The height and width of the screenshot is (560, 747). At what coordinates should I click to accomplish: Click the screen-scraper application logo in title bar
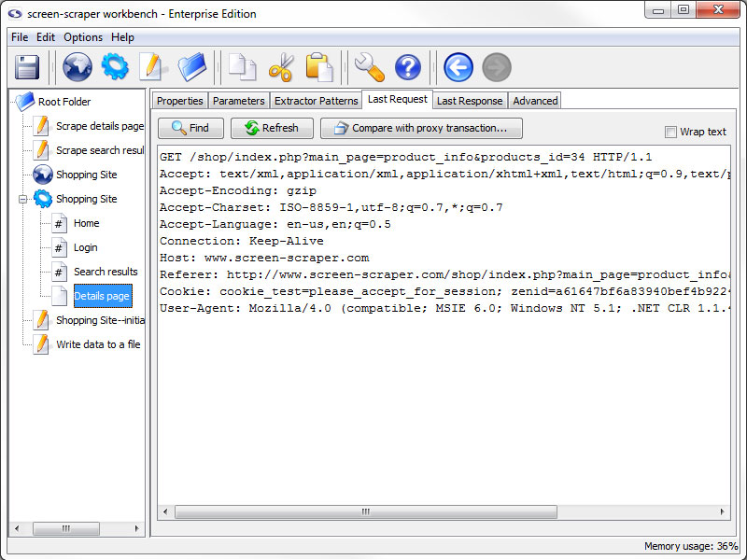click(x=15, y=14)
